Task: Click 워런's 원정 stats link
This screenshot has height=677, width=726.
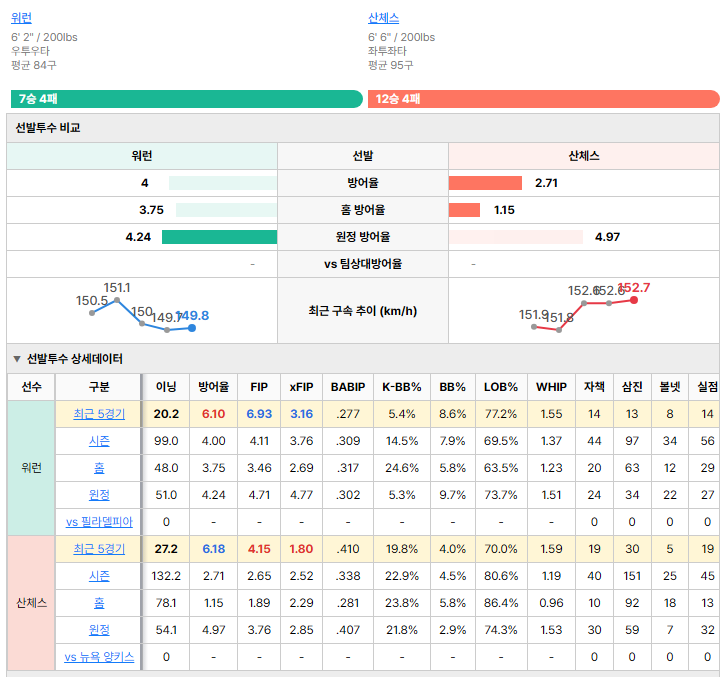Action: pyautogui.click(x=99, y=495)
